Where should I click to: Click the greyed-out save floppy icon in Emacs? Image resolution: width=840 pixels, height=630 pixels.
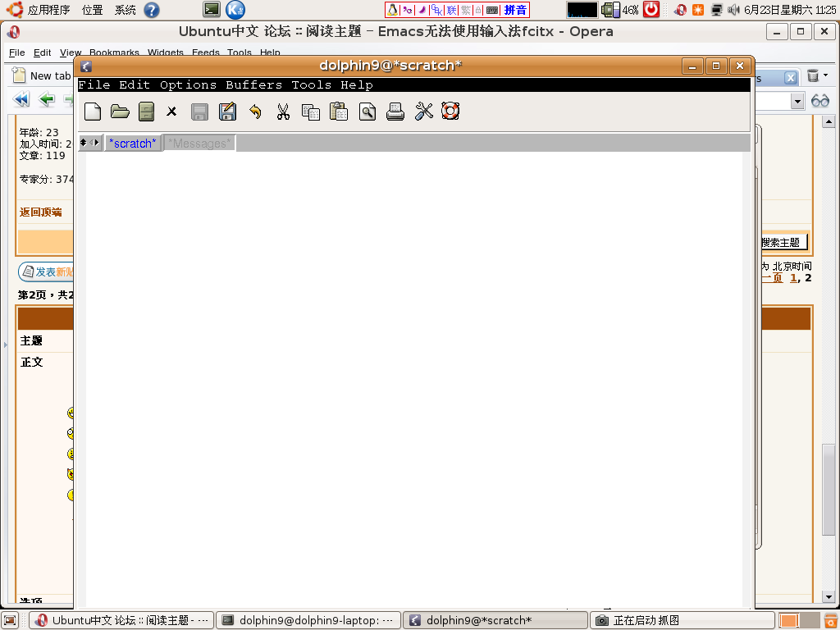click(x=200, y=112)
